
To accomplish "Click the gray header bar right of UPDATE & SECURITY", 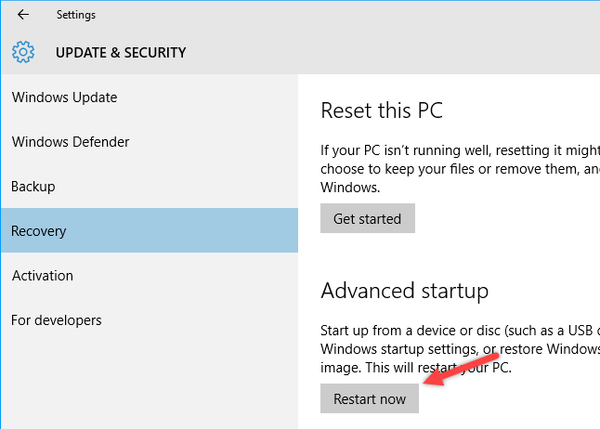I will tap(400, 52).
